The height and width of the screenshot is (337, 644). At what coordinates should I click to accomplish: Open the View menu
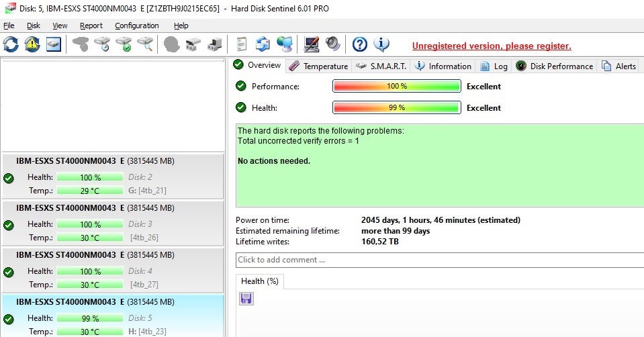[60, 26]
